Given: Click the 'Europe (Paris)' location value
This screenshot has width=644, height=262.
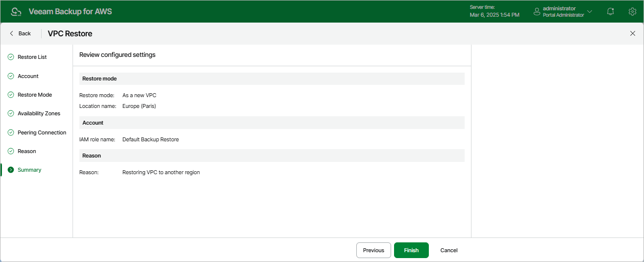Looking at the screenshot, I should pos(139,106).
